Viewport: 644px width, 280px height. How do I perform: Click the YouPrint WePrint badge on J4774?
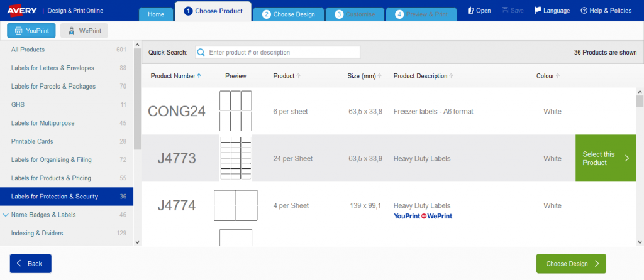[x=423, y=216]
